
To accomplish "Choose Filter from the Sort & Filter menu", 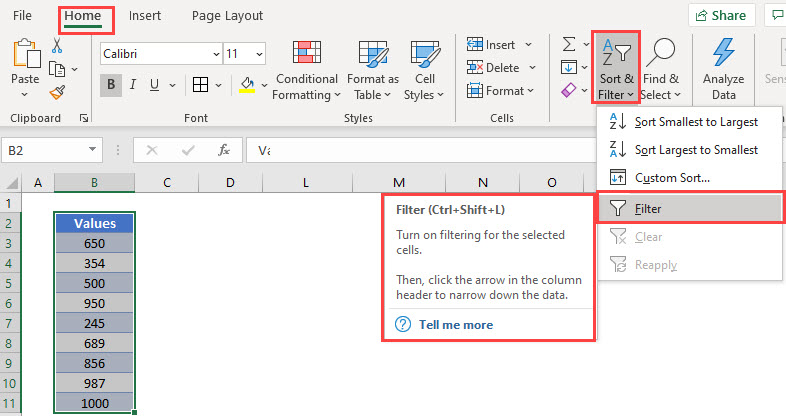I will (x=689, y=209).
